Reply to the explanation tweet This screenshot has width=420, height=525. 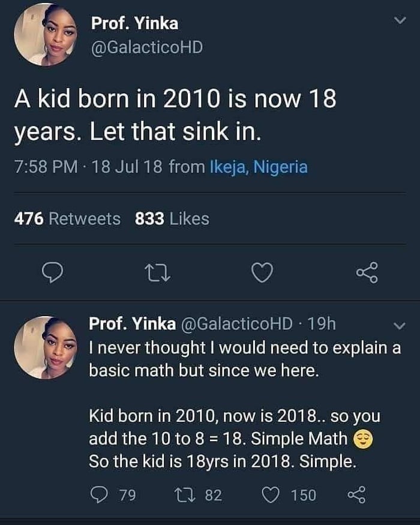pyautogui.click(x=99, y=493)
